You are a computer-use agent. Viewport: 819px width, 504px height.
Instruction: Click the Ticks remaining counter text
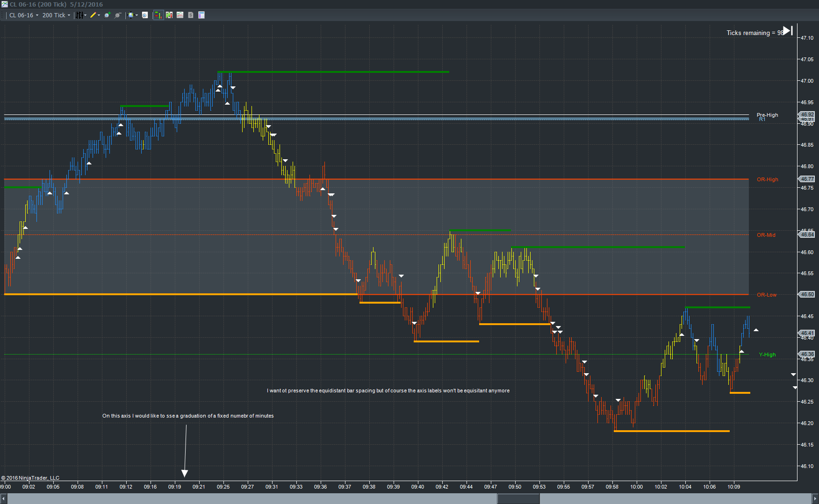(754, 33)
